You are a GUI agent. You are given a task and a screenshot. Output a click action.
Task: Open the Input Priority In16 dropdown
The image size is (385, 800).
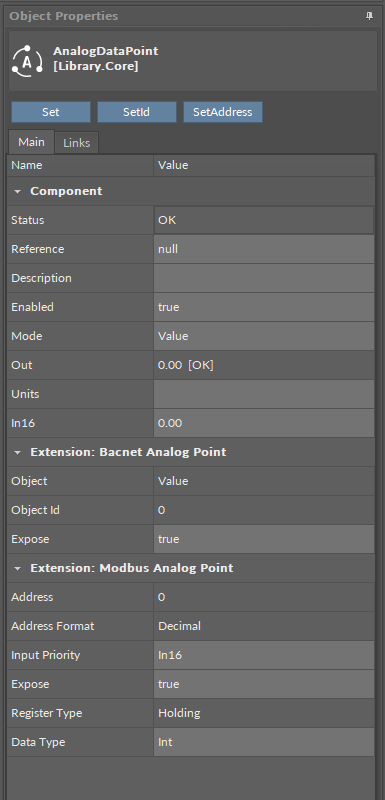tap(264, 655)
